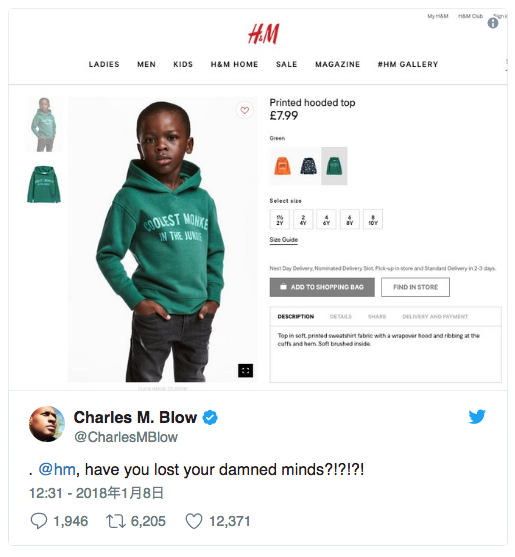Click the reply speech bubble icon
Screen dimensions: 515x557
click(39, 521)
